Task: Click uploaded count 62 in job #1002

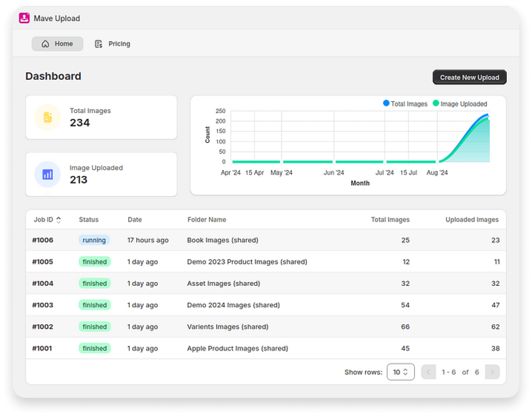Action: click(x=495, y=327)
